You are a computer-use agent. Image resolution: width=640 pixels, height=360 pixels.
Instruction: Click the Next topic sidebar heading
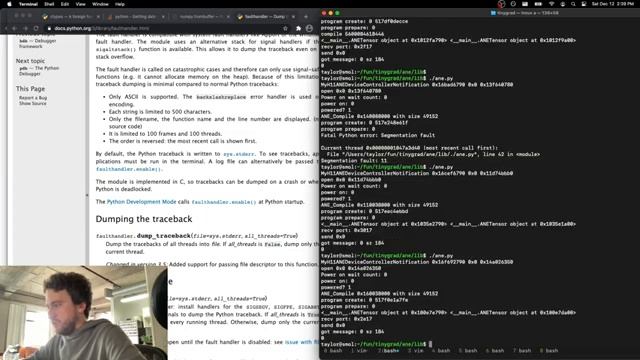[x=30, y=61]
